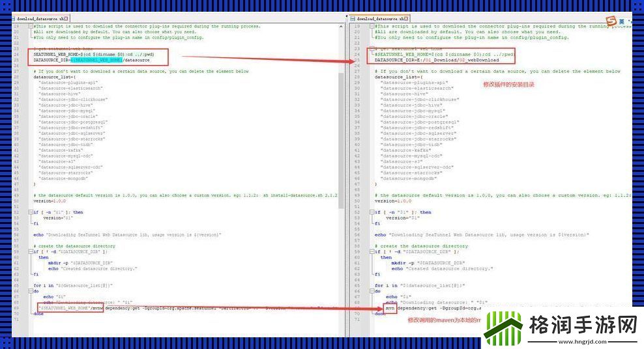Click file icon on left pane's download_datasource.sh tab
The image size is (644, 349).
click(14, 20)
